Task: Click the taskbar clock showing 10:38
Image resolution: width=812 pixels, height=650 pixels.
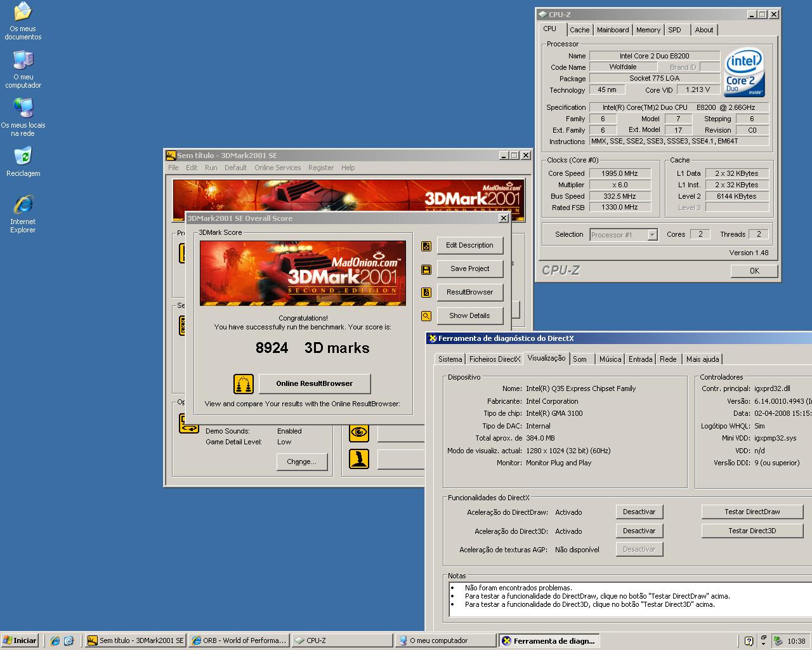Action: [796, 641]
